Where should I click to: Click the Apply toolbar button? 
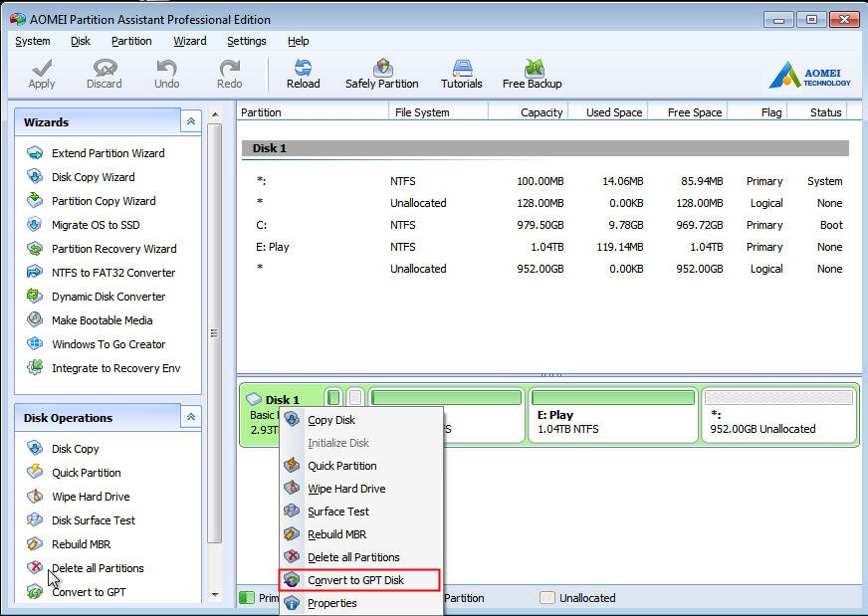pyautogui.click(x=42, y=75)
